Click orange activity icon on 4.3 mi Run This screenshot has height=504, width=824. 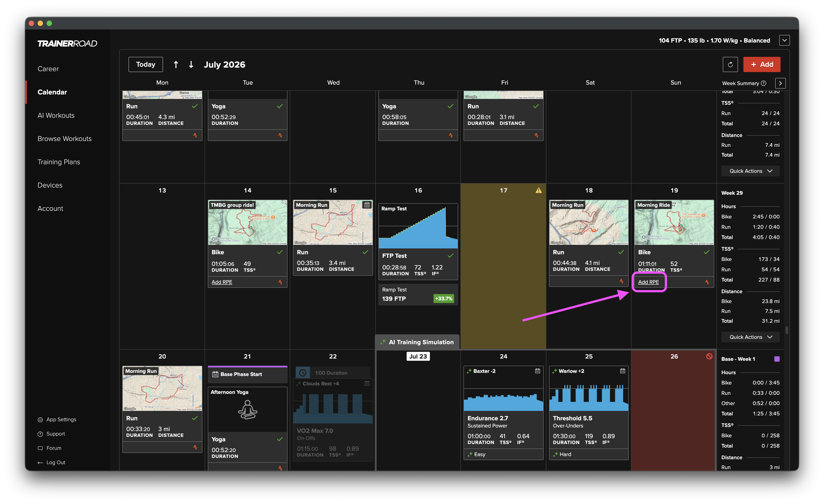tap(195, 135)
